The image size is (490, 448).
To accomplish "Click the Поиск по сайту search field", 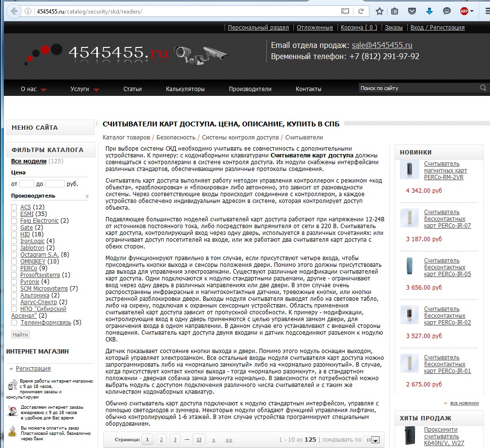I will click(419, 88).
